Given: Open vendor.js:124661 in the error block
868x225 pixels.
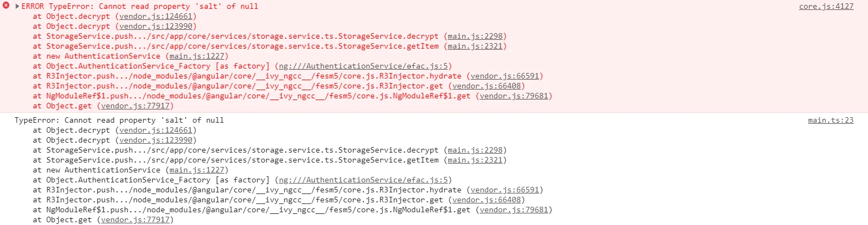Looking at the screenshot, I should click(156, 16).
